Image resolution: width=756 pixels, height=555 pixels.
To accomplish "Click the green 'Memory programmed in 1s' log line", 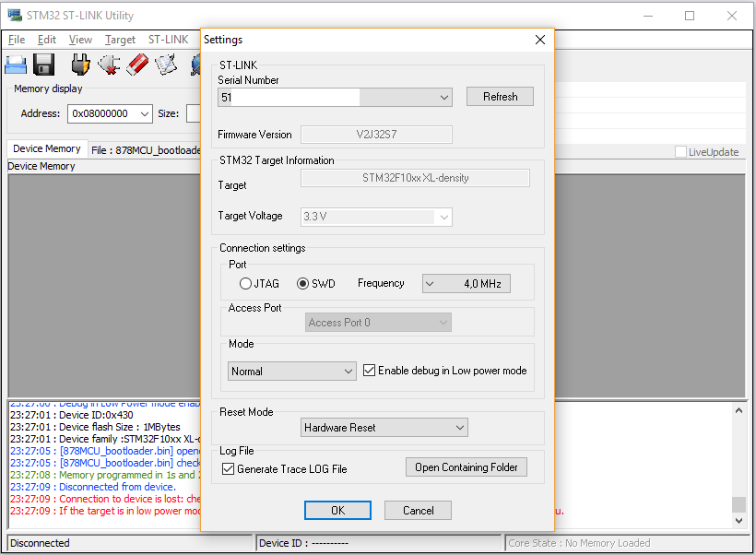I will [105, 475].
